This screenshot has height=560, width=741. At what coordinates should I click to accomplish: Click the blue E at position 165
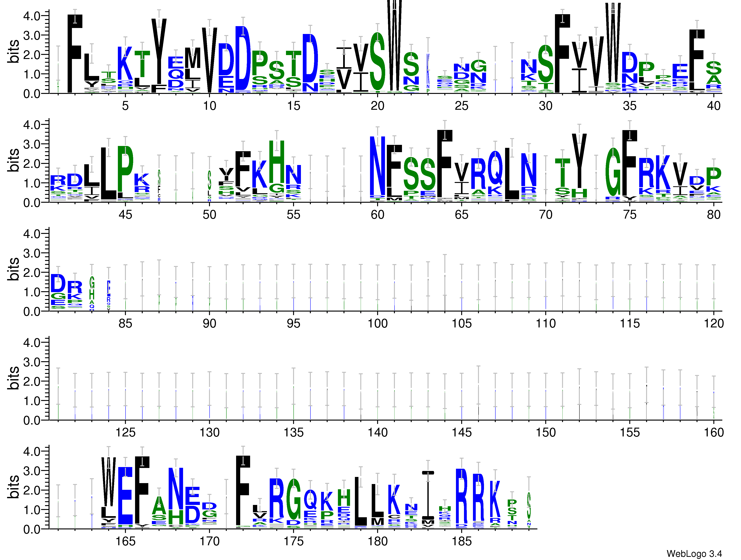[x=125, y=495]
